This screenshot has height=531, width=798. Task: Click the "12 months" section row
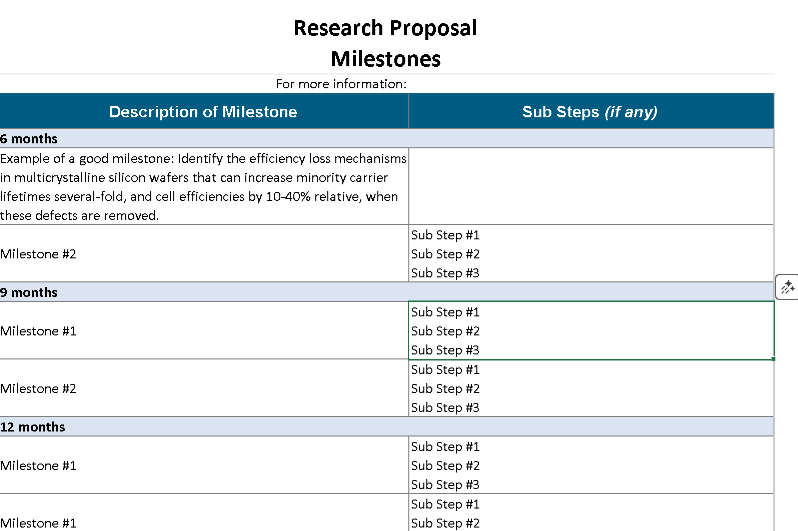[387, 427]
